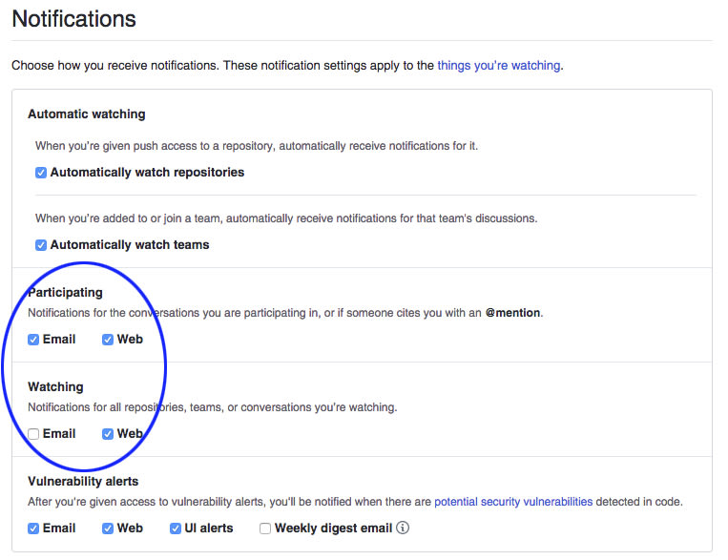Screen dimensions: 728x560
Task: Open potential security vulnerabilities link
Action: [x=513, y=502]
